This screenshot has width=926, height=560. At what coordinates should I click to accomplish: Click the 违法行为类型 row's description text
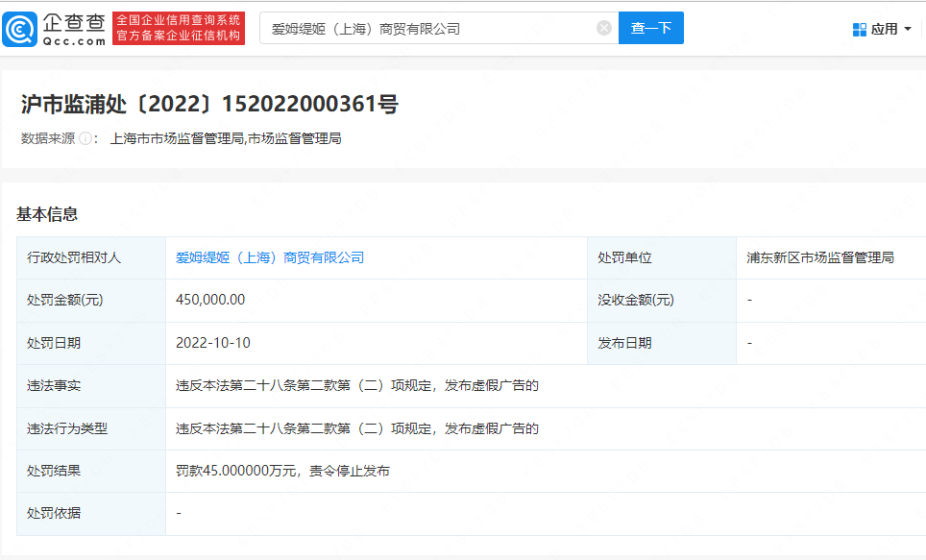point(357,428)
